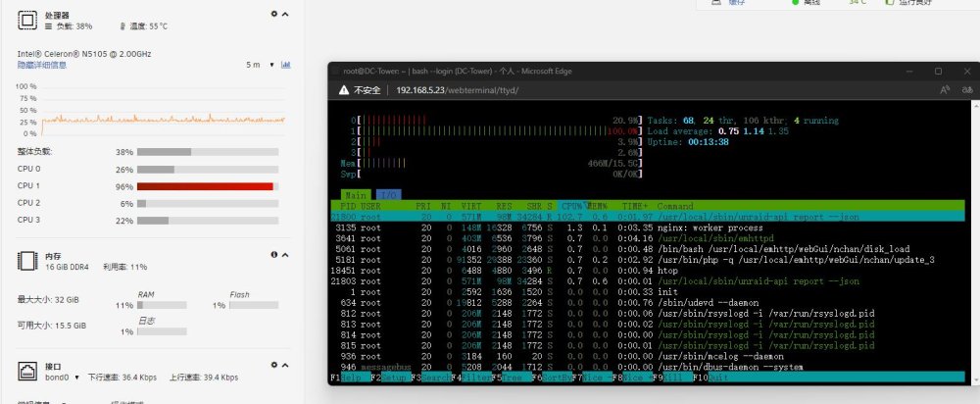Click the green status dot at top right
Image resolution: width=980 pixels, height=404 pixels.
796,3
